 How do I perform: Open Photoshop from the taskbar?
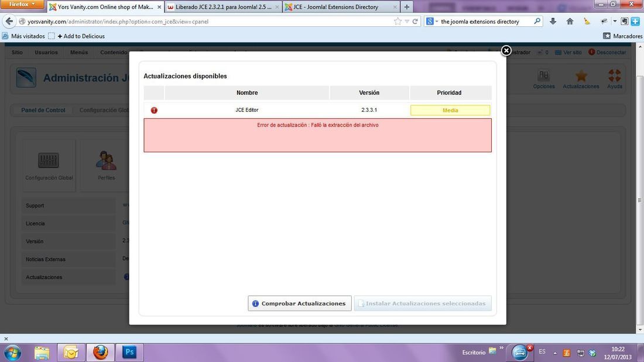click(129, 353)
